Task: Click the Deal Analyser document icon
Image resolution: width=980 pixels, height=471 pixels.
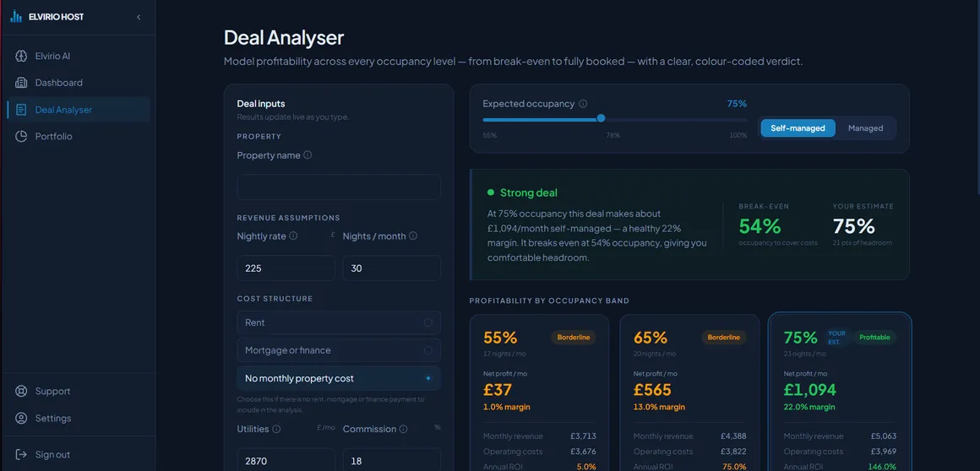Action: coord(21,110)
